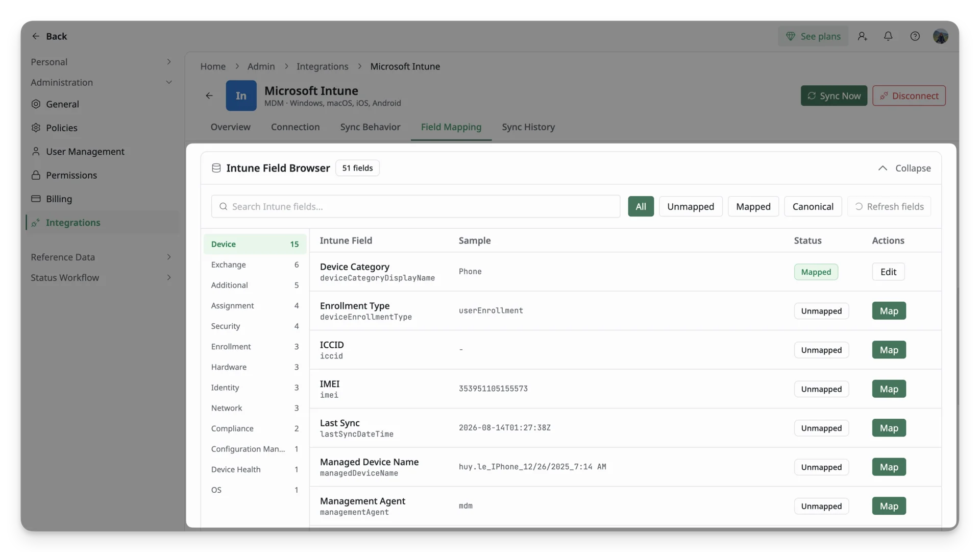
Task: Select the All filter
Action: (641, 207)
